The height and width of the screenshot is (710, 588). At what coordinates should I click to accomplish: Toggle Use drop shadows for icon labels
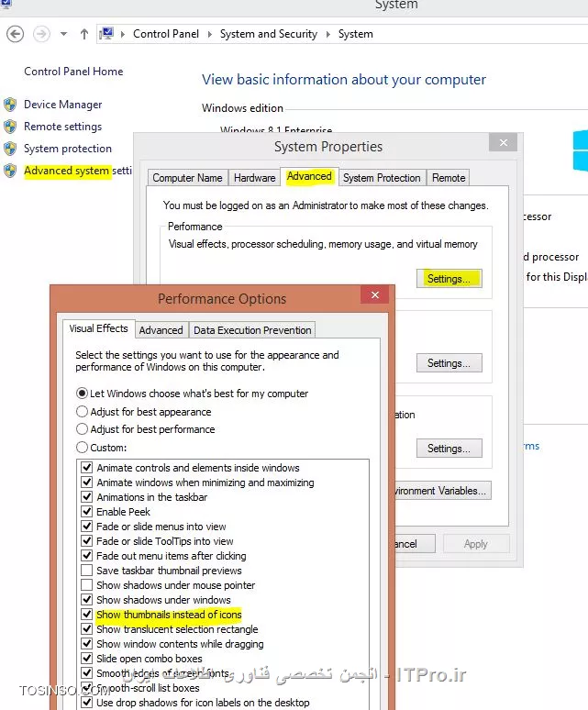pos(87,703)
